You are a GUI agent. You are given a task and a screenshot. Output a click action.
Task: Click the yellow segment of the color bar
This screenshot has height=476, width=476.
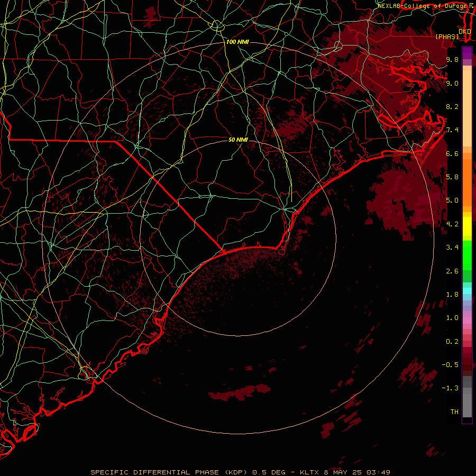point(467,226)
